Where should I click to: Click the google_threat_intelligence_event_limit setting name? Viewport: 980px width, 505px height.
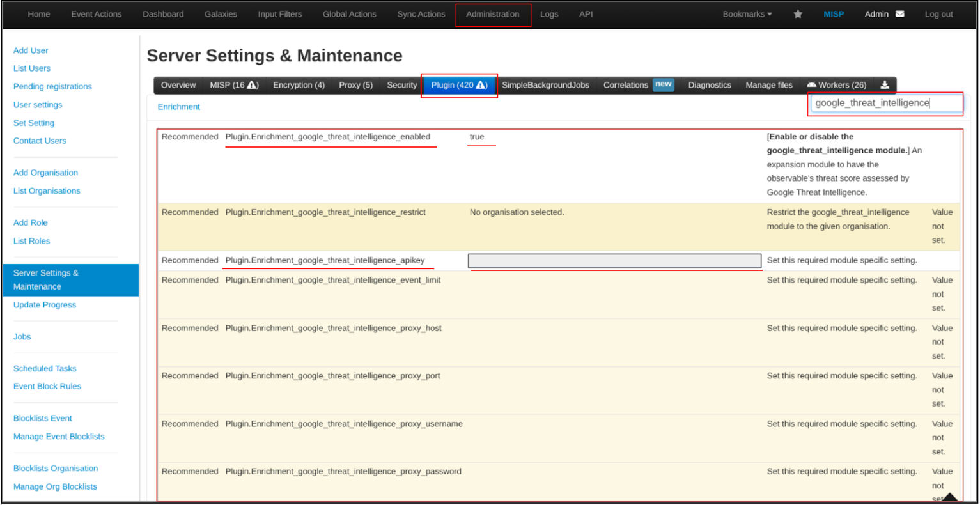(332, 280)
